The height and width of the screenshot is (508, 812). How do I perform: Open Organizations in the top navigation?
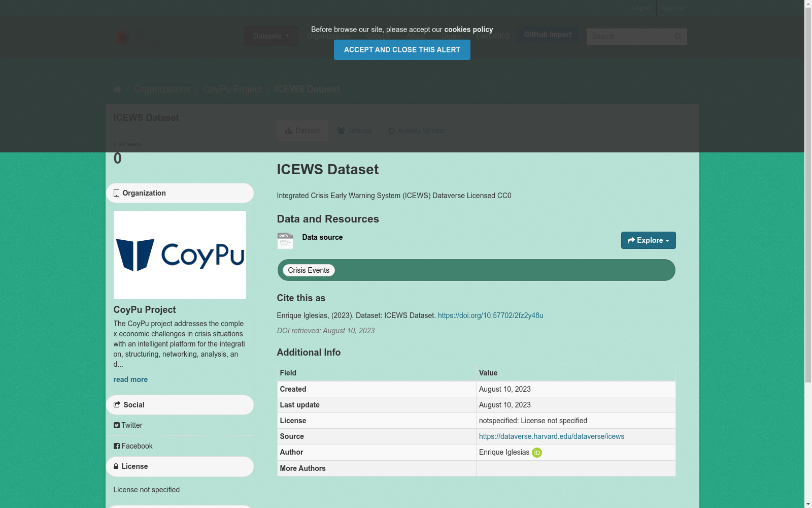tap(329, 36)
